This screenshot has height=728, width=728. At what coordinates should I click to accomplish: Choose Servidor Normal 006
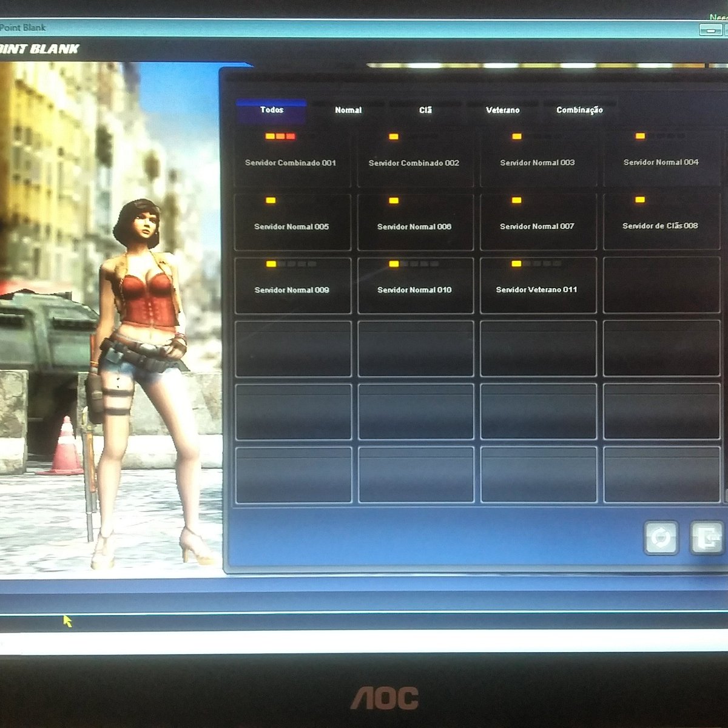416,221
